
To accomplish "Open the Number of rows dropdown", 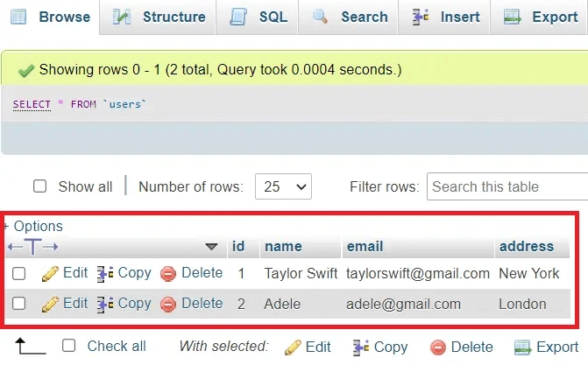I will [x=283, y=186].
